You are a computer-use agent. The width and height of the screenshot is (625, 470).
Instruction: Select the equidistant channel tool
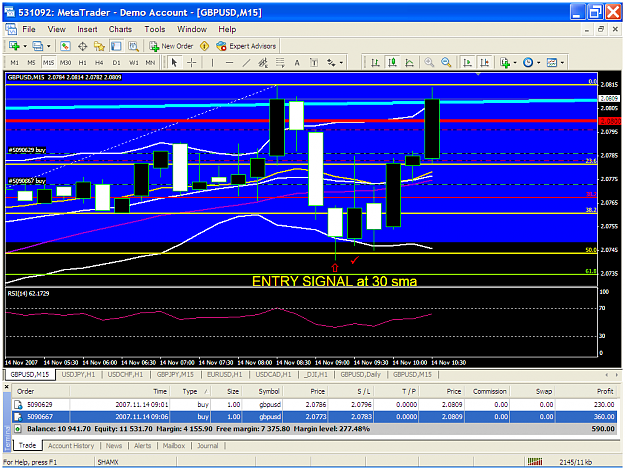[x=263, y=63]
